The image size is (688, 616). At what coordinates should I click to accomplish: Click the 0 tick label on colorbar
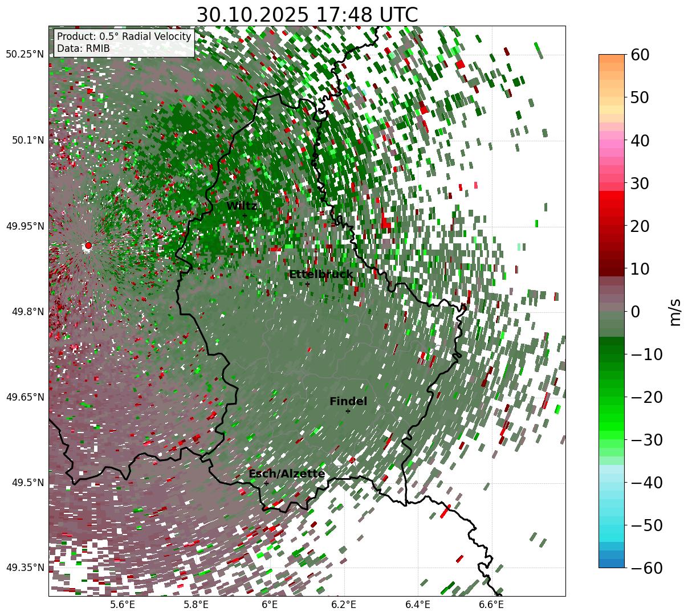click(x=635, y=312)
